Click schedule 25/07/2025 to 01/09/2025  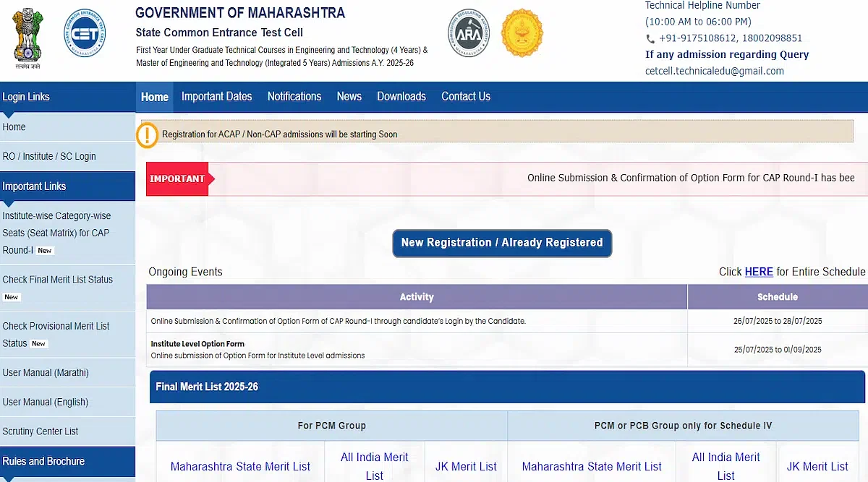coord(778,350)
